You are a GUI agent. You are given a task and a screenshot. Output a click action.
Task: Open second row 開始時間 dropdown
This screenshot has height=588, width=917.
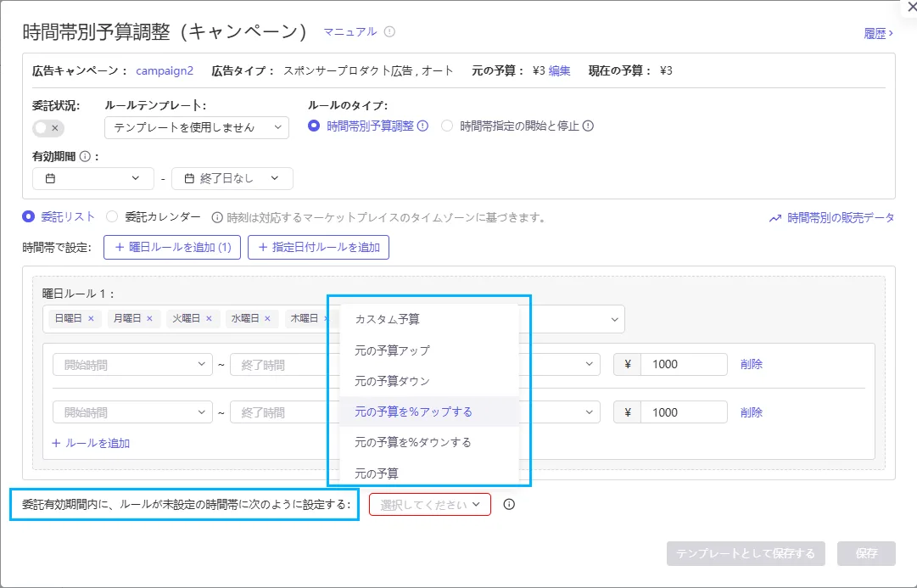pos(132,412)
